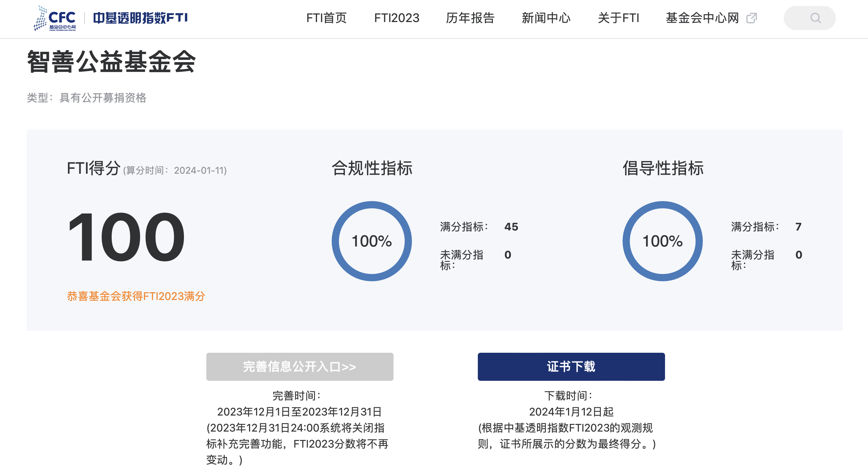Open the 关于FTI menu item
Viewport: 868px width, 475px height.
pos(618,18)
